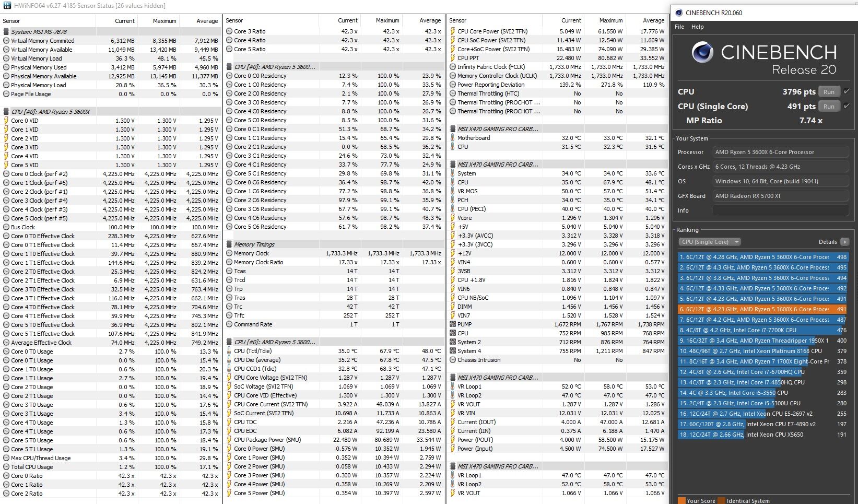Click the bolt icon beside Vcore
Screen dimensions: 858x504
(453, 218)
